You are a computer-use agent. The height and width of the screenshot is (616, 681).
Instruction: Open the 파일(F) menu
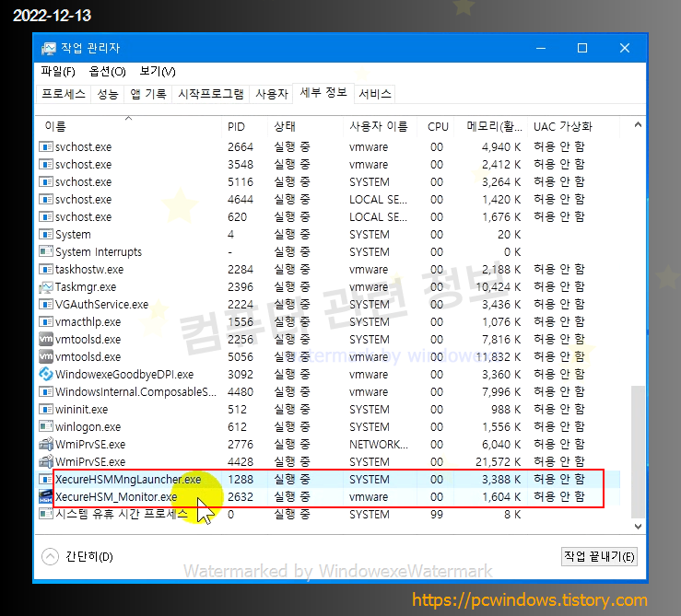pyautogui.click(x=58, y=72)
